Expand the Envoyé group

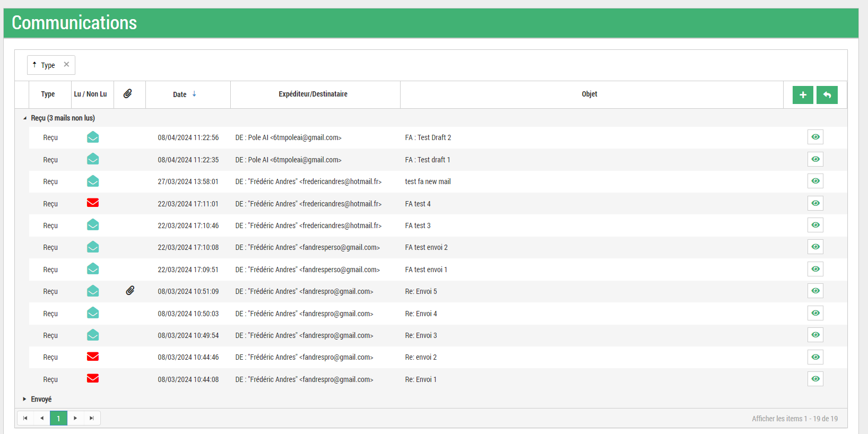coord(24,399)
